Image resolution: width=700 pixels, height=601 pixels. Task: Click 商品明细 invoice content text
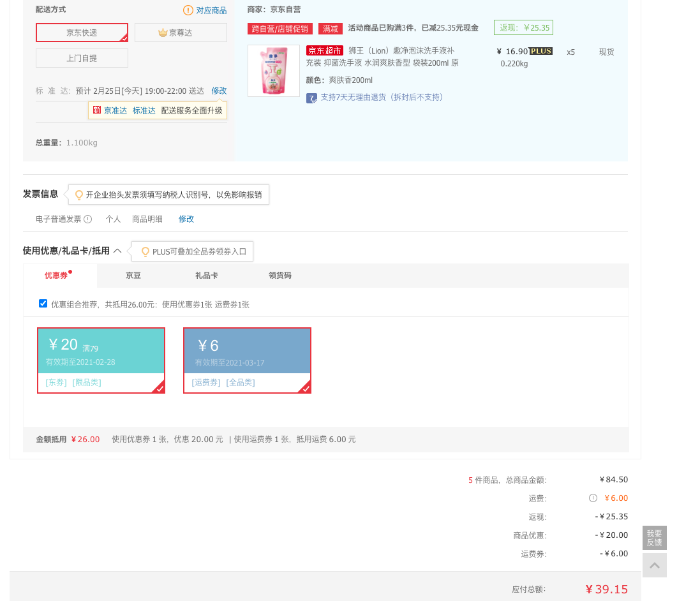point(147,219)
